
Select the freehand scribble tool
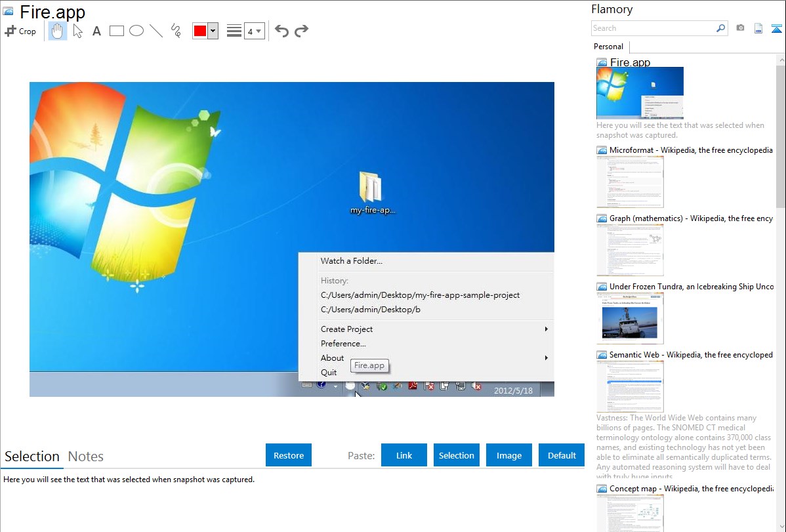click(x=176, y=31)
